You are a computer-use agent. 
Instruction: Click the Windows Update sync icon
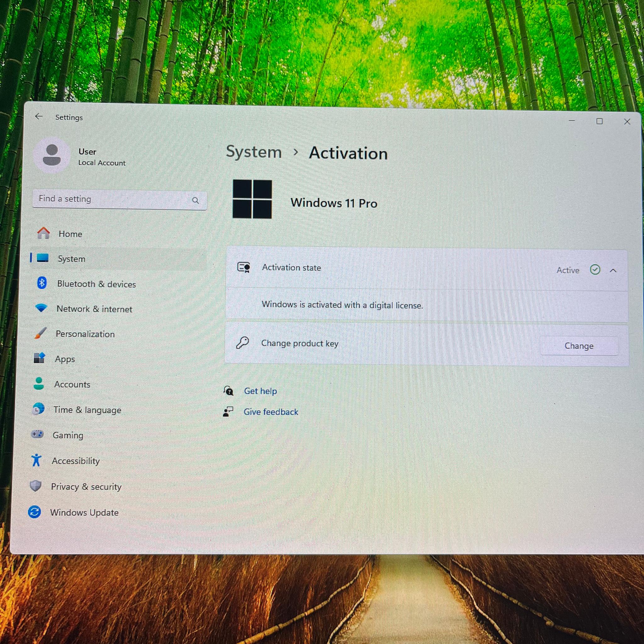tap(35, 512)
